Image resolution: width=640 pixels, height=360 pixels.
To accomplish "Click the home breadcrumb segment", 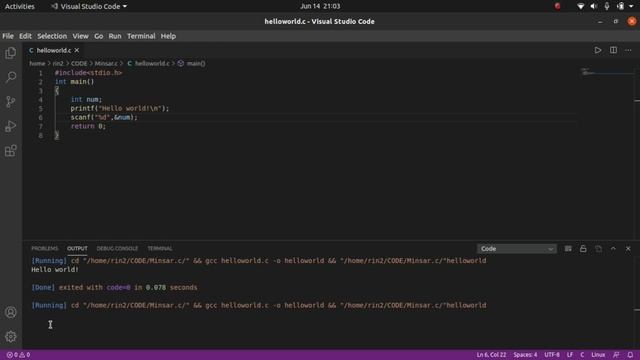I will coord(37,64).
